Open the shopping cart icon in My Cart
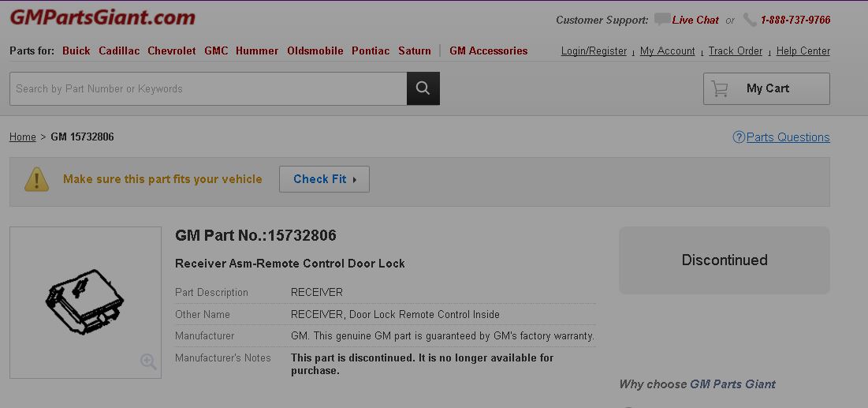Viewport: 868px width, 408px height. [720, 88]
